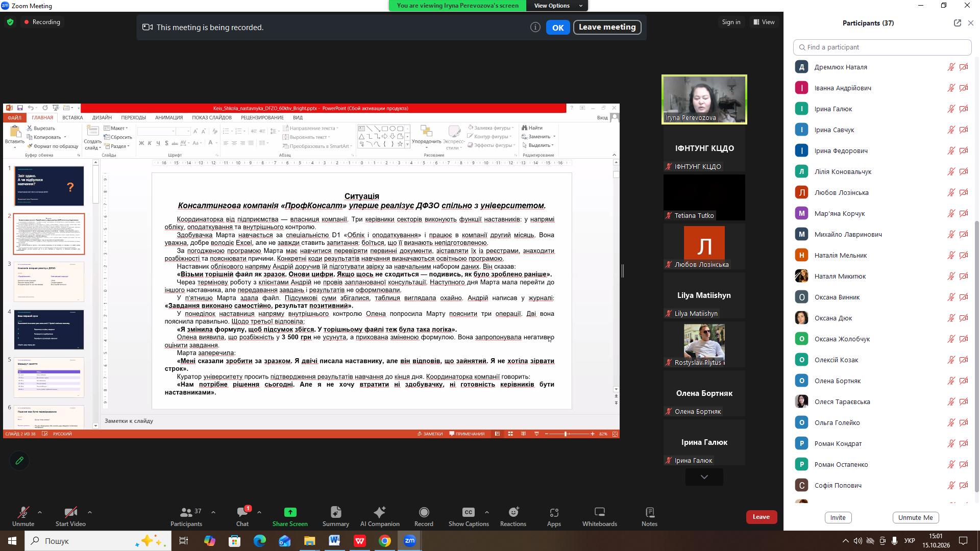This screenshot has width=980, height=551.
Task: Select participant Оксана Дюк in the list
Action: (x=882, y=318)
